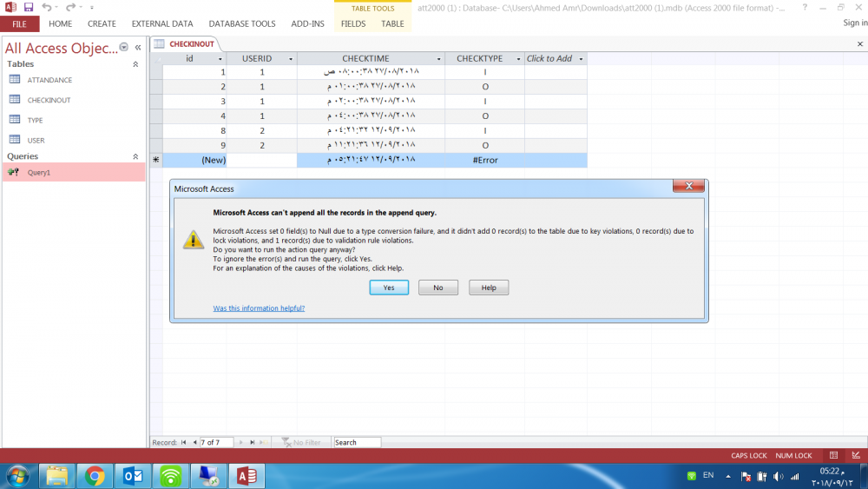Click Help in the Microsoft Access dialog

point(489,287)
